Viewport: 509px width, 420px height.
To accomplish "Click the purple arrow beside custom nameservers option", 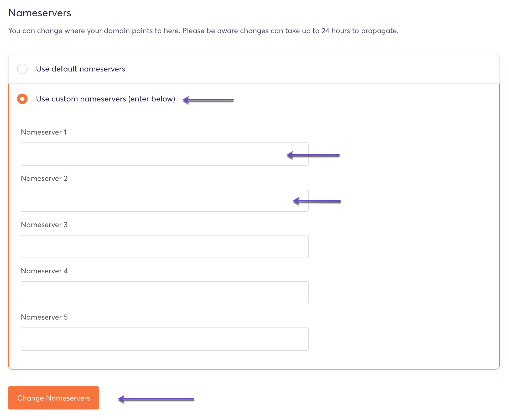I will (x=208, y=100).
